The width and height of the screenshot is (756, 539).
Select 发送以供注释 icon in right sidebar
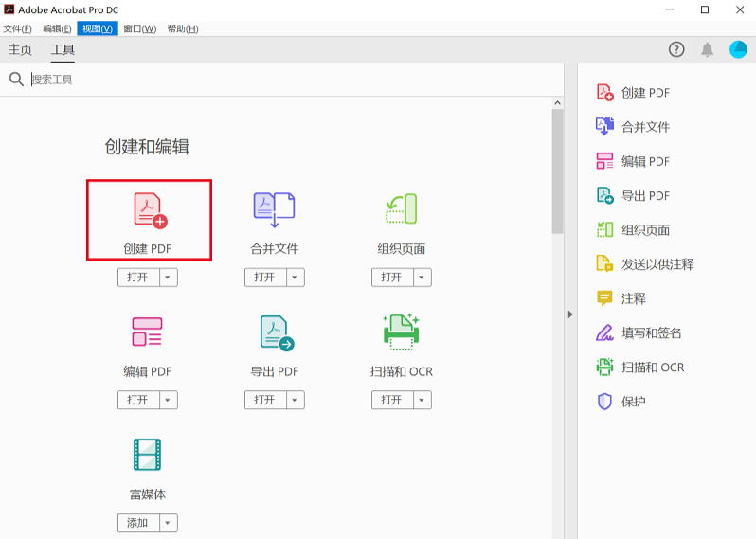pos(604,263)
